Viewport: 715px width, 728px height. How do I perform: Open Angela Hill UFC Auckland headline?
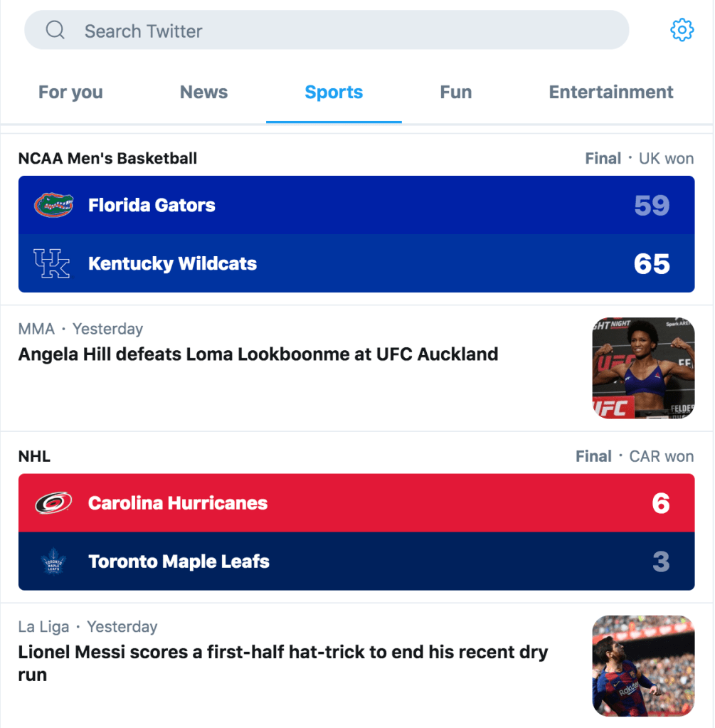258,354
